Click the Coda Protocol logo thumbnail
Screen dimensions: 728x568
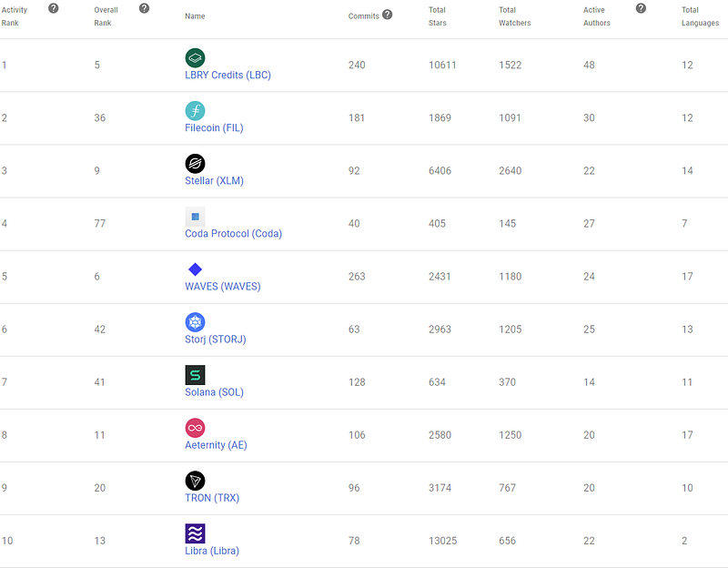(195, 217)
